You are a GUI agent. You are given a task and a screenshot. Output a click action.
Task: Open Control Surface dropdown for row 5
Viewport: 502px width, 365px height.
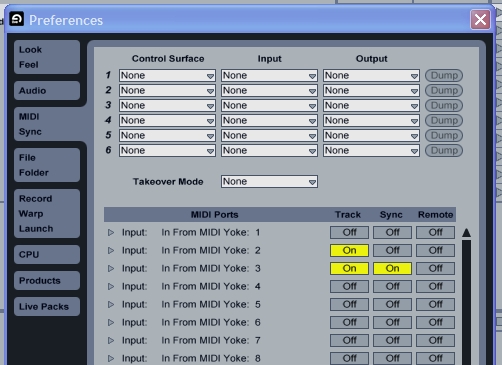click(x=167, y=136)
